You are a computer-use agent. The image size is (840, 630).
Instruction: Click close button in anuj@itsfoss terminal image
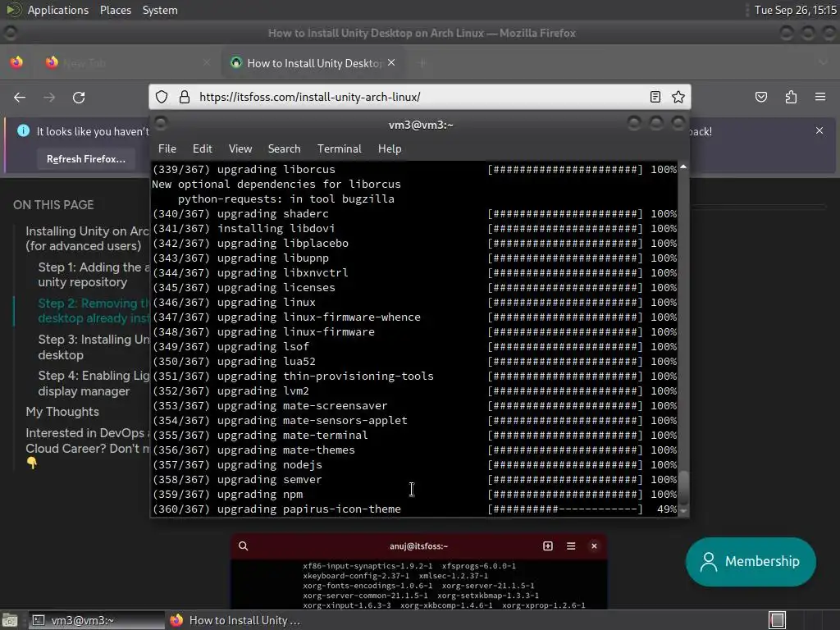tap(594, 546)
